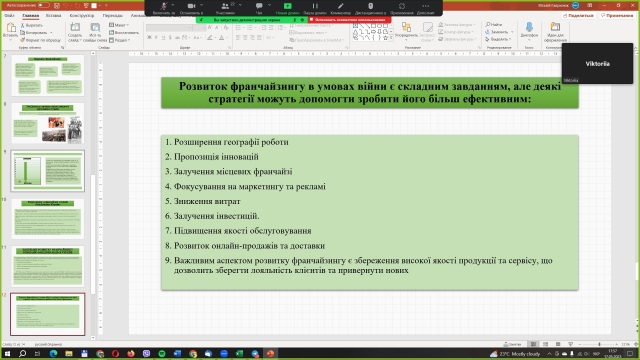Click Вырезать (cut)
Screen dimensions: 640x360
coord(31,25)
